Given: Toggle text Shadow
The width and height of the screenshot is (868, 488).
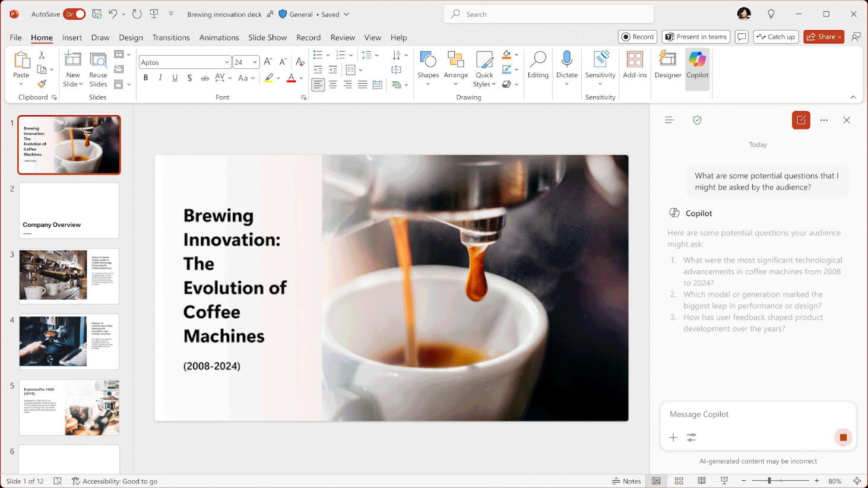Looking at the screenshot, I should tap(189, 78).
